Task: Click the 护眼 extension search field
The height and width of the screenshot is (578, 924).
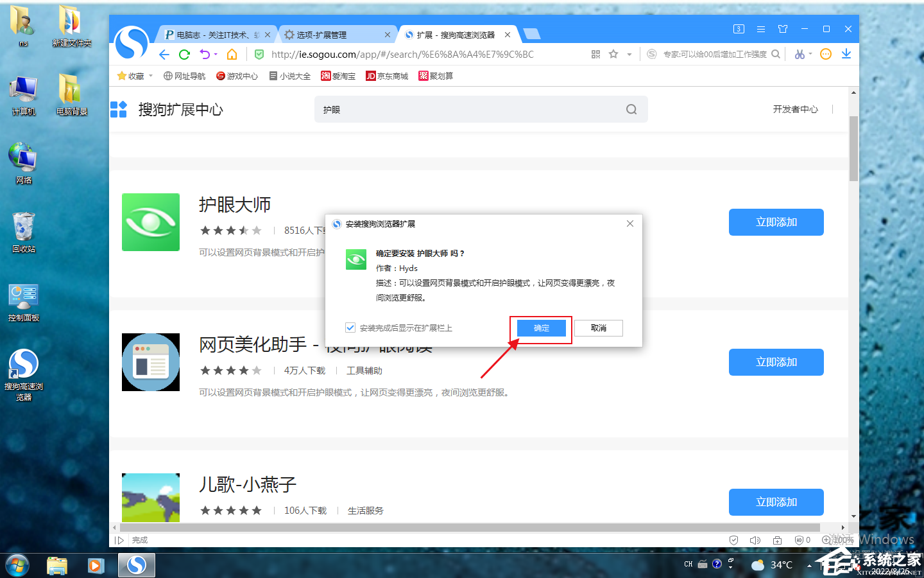Action: point(468,110)
